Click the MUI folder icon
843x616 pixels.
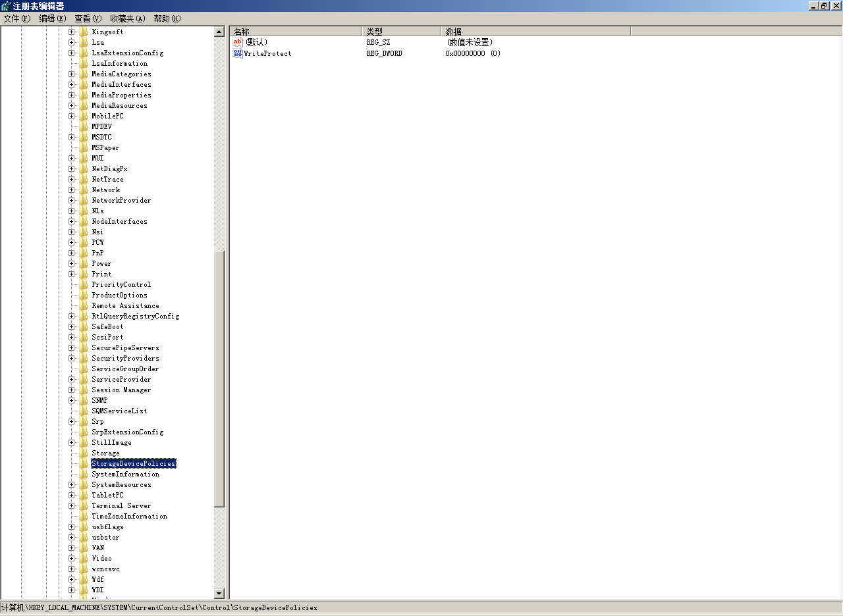click(x=83, y=158)
